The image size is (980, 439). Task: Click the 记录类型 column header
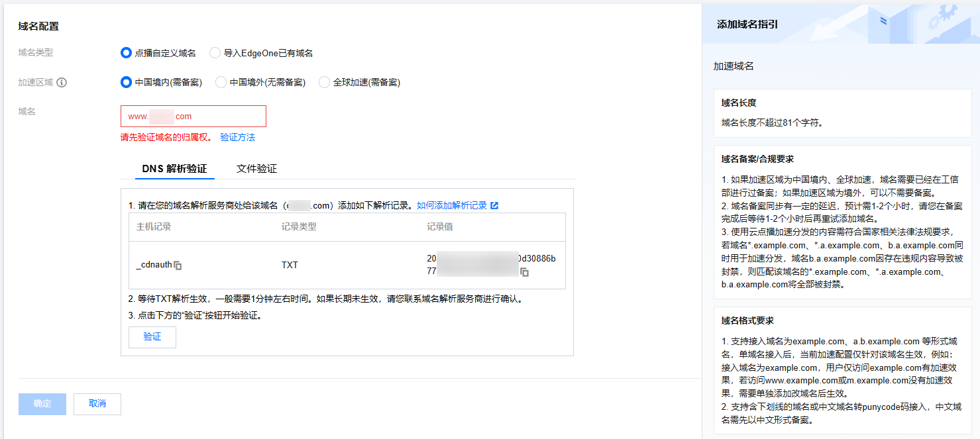coord(299,226)
